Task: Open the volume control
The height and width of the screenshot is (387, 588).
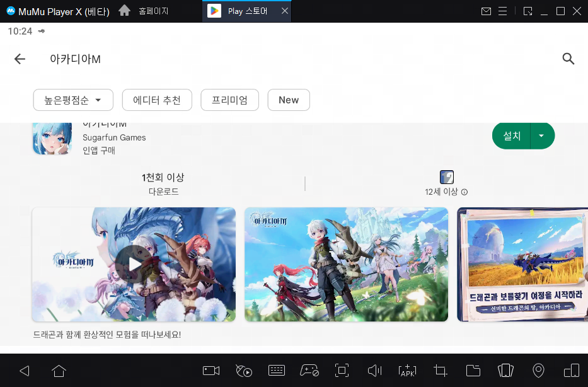Action: 374,371
